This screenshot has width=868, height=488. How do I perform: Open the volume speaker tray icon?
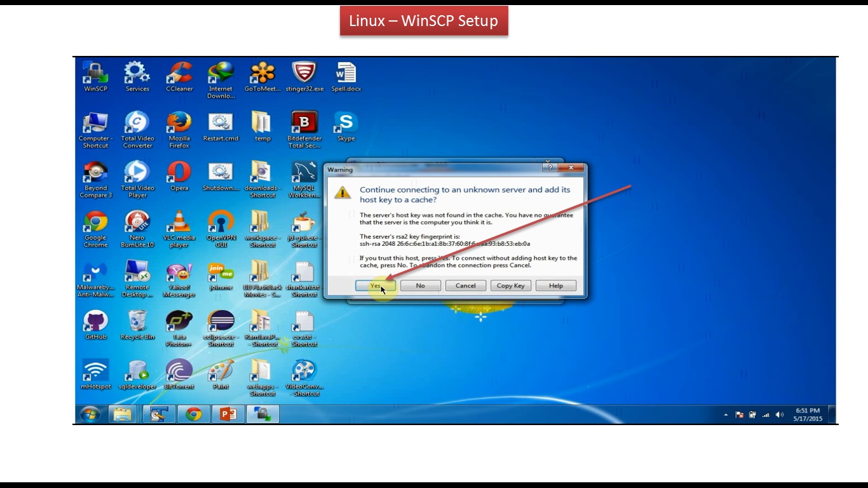780,415
